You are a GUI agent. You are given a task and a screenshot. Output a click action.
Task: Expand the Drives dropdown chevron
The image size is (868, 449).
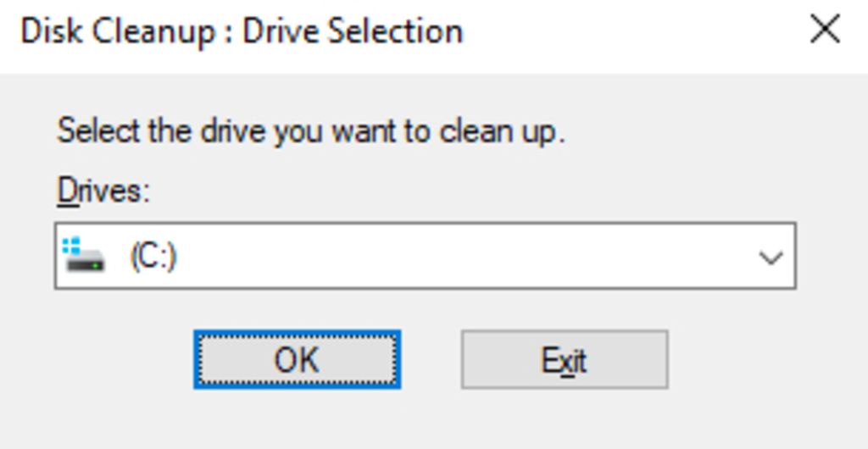point(771,258)
